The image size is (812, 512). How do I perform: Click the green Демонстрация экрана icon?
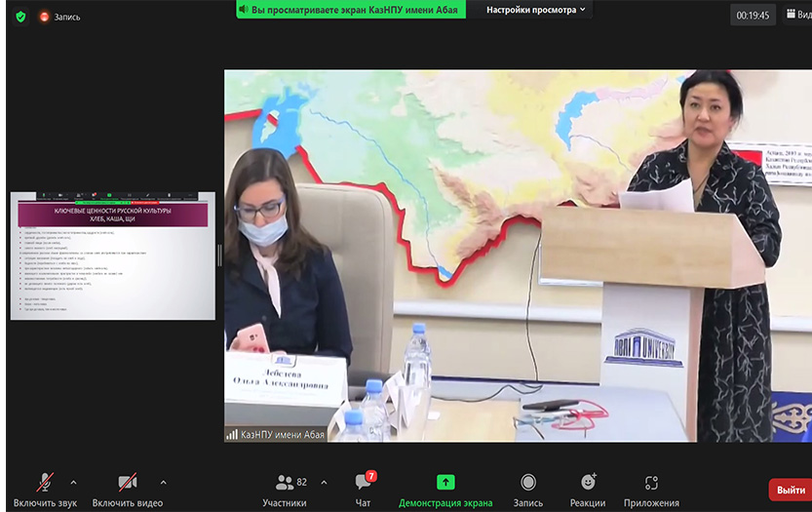click(x=445, y=482)
